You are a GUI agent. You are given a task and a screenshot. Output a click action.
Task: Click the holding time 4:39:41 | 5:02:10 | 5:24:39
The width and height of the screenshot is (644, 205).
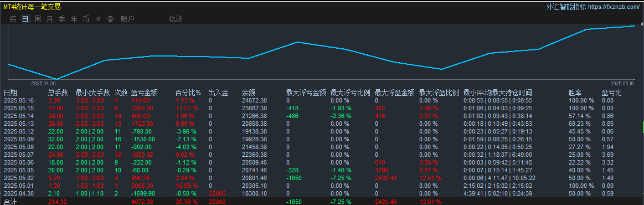point(498,193)
